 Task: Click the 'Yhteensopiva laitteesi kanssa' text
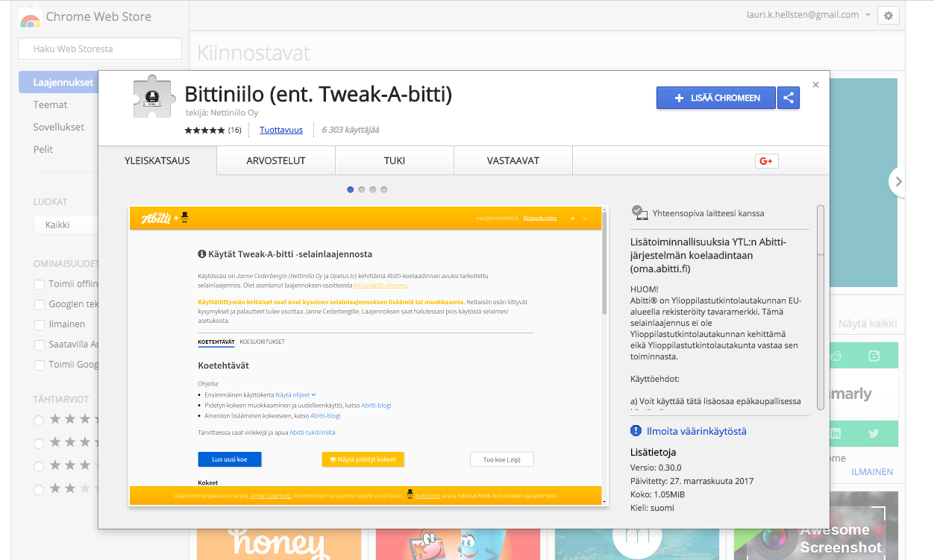pos(708,213)
